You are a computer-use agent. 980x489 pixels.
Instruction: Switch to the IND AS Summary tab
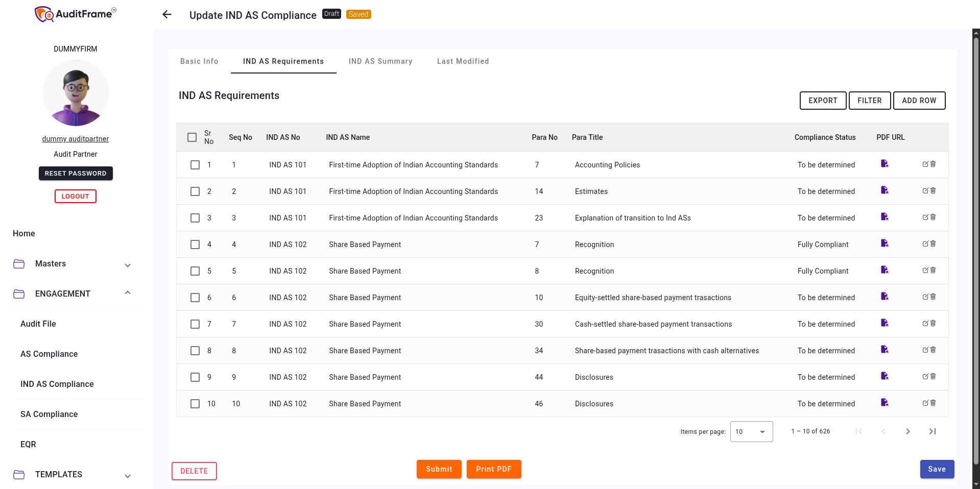coord(380,61)
